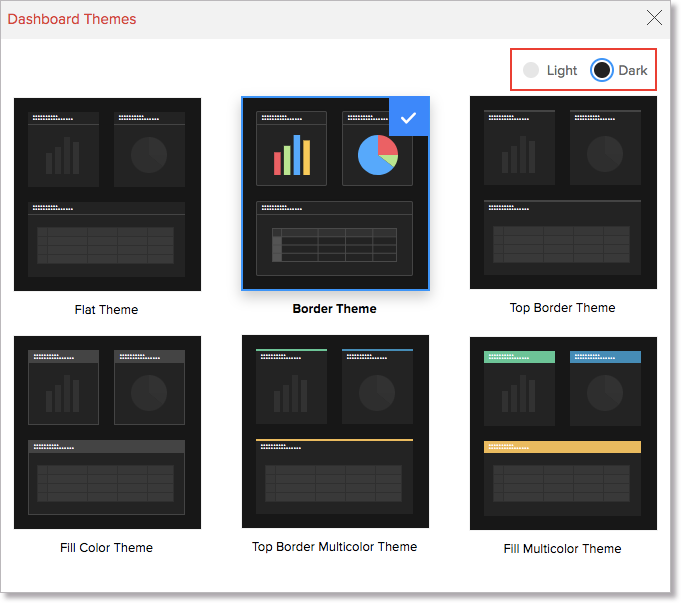Choose the Fill Multicolor Theme preview thumbnail

(x=563, y=432)
